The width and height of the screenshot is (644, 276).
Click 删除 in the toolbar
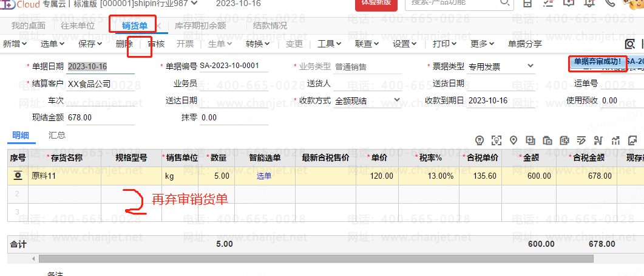[124, 44]
